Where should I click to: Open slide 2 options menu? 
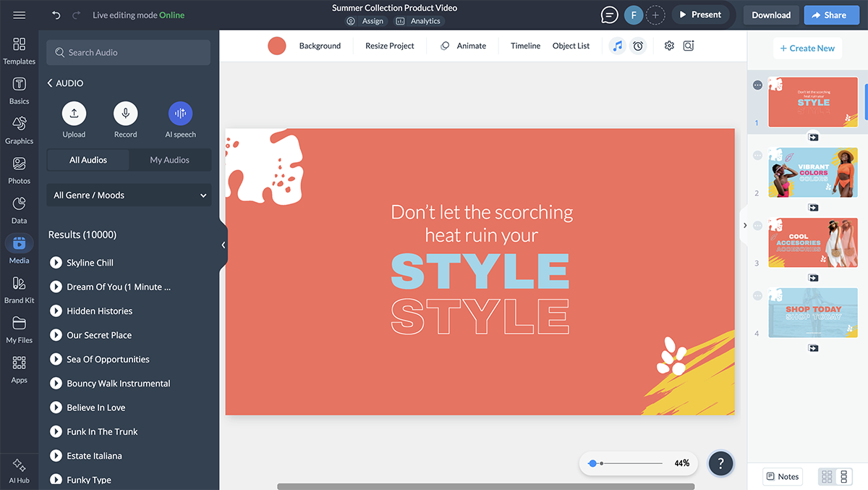pos(757,156)
